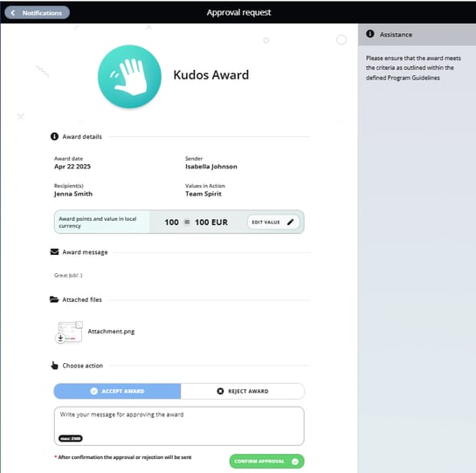The image size is (476, 473).
Task: Click the Award details info icon
Action: pyautogui.click(x=54, y=136)
